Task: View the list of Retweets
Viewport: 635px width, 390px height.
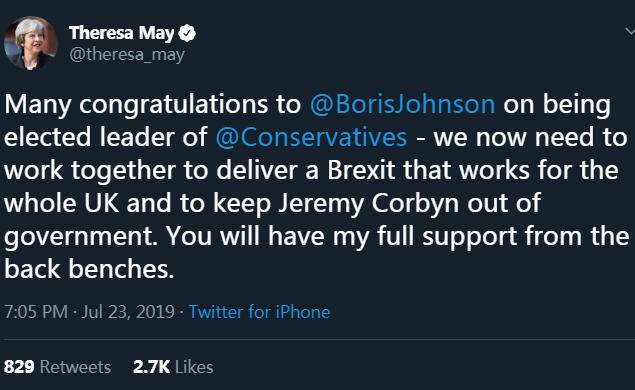Action: pos(57,367)
